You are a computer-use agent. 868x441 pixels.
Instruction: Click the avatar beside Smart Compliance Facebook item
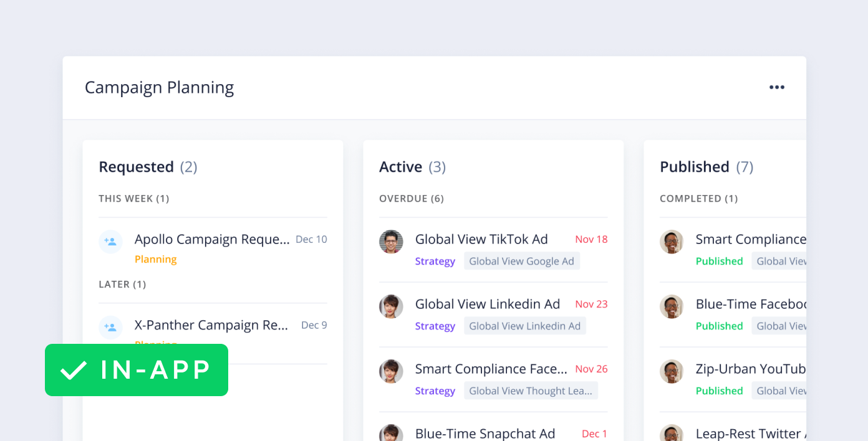[x=391, y=371]
